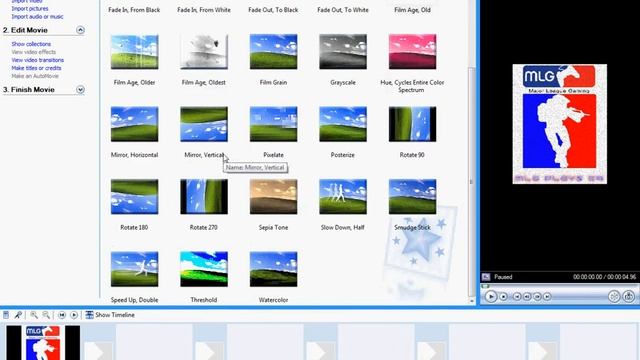Take a picture of the preview frame
The width and height of the screenshot is (640, 360).
(x=629, y=296)
